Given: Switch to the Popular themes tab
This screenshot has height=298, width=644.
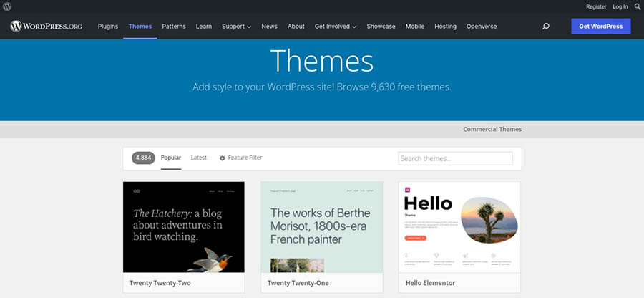Looking at the screenshot, I should point(171,158).
